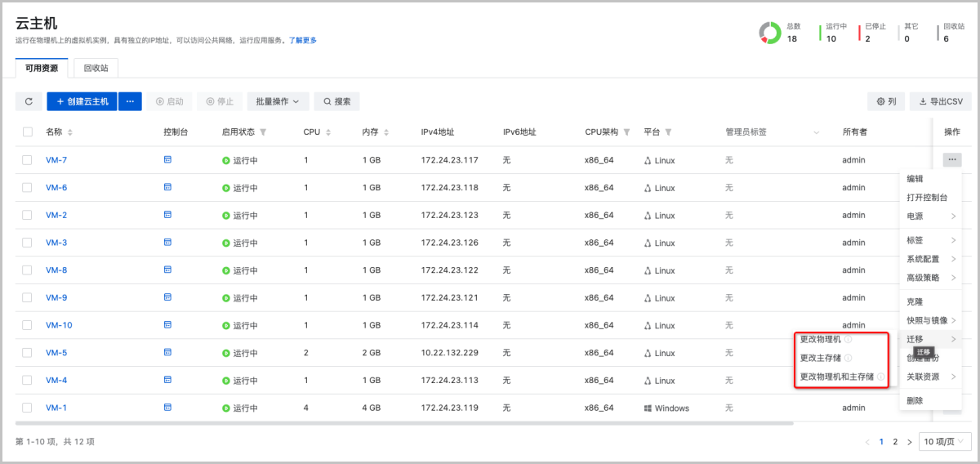Screen dimensions: 980x464
Task: Sort by 名称 column sort icon
Action: pos(70,132)
